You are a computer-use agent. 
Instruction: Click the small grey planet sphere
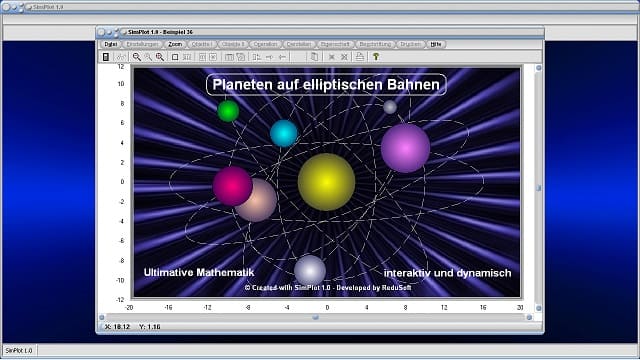390,107
